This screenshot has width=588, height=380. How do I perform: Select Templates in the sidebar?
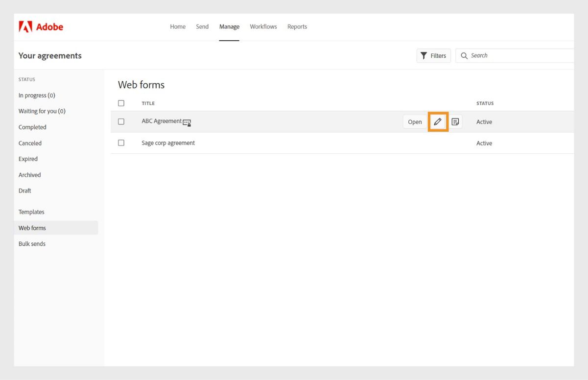tap(31, 212)
